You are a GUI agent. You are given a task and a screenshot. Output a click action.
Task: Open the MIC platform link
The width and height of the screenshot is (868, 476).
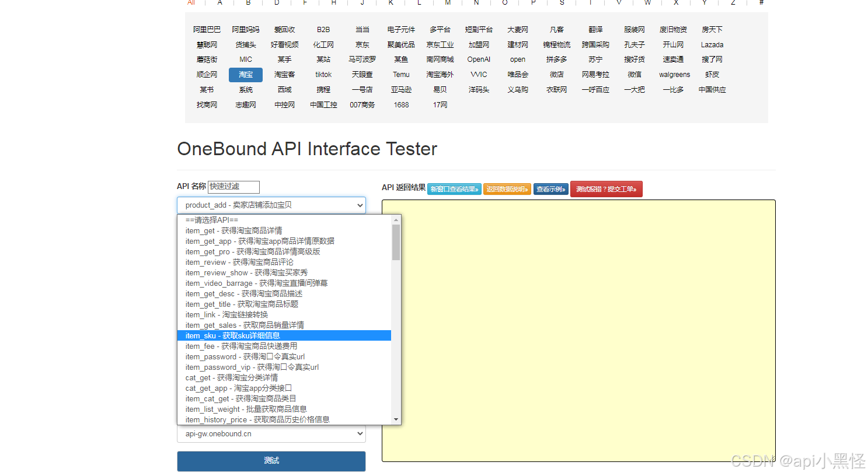pos(246,60)
